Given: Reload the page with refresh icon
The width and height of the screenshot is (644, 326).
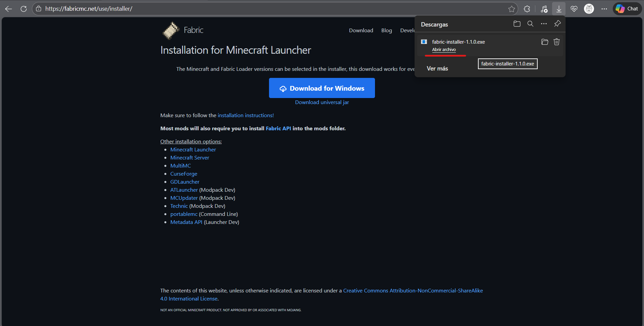Looking at the screenshot, I should pyautogui.click(x=23, y=9).
